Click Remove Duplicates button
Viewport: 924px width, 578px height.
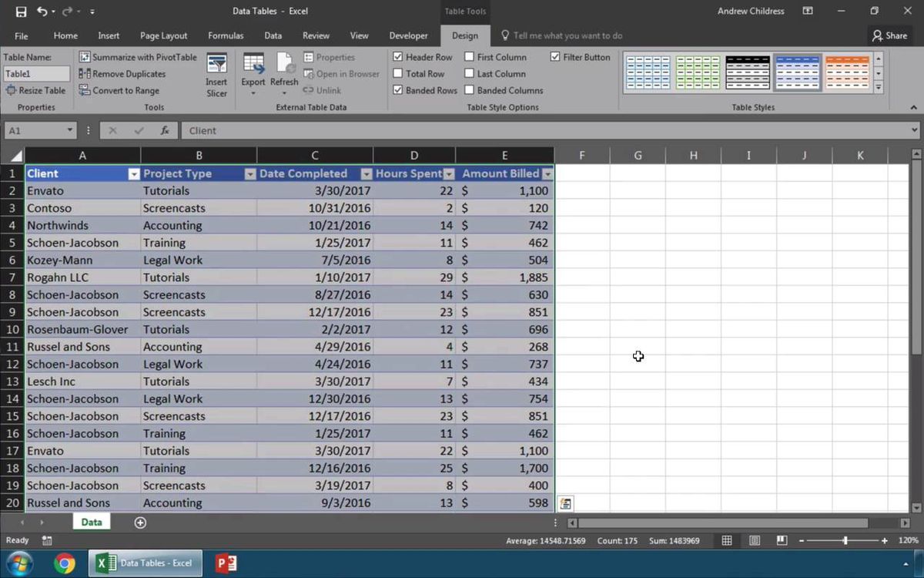click(122, 74)
